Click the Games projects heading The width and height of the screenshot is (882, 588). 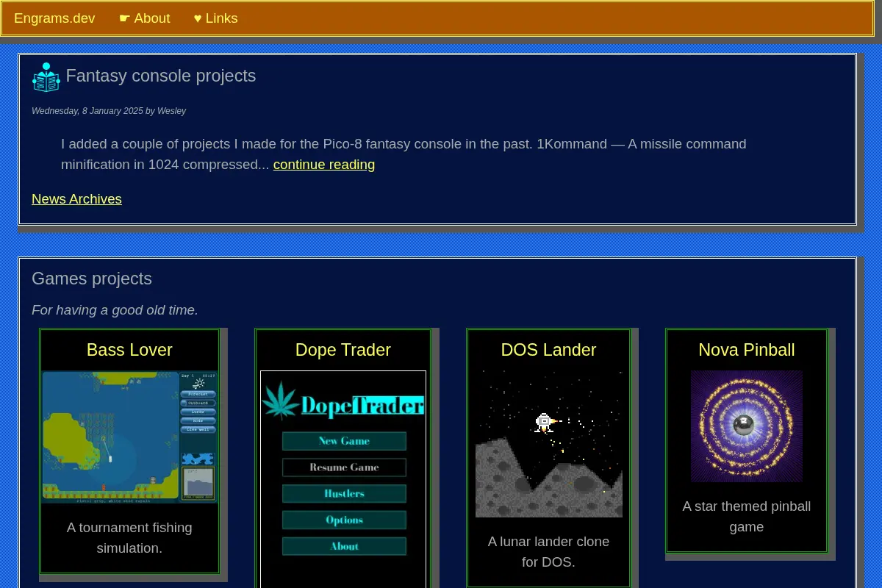(x=92, y=279)
